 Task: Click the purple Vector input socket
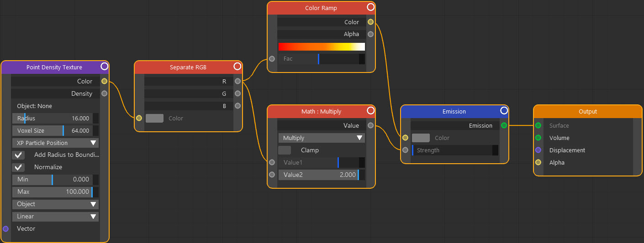[x=6, y=228]
